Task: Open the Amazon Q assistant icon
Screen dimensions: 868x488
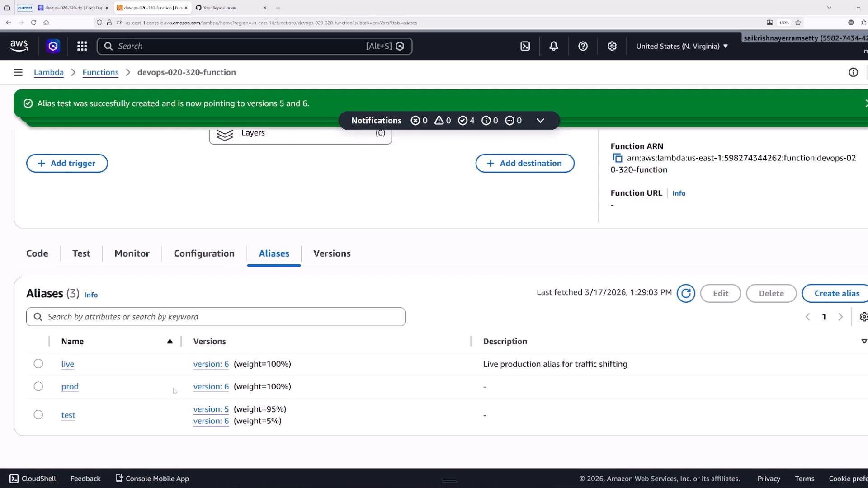Action: point(53,46)
